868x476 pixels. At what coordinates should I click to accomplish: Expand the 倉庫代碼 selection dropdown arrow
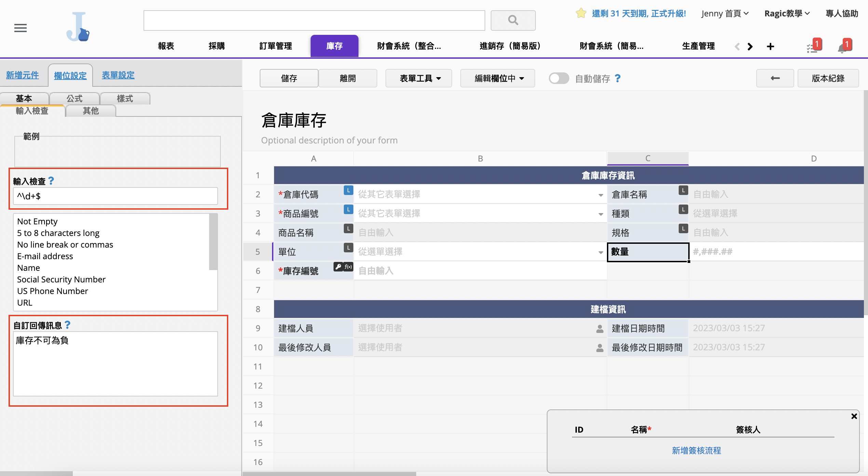point(600,195)
